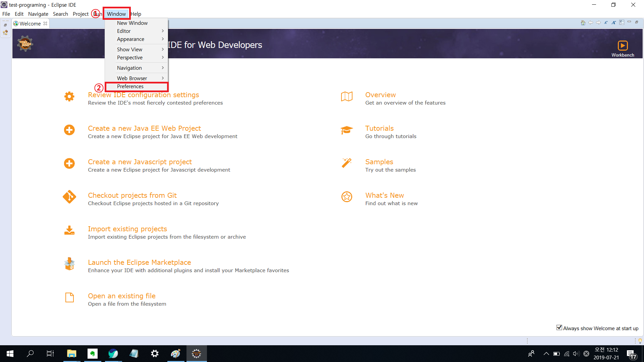Choose New Window menu item
Screen dimensions: 644x362
[x=136, y=23]
